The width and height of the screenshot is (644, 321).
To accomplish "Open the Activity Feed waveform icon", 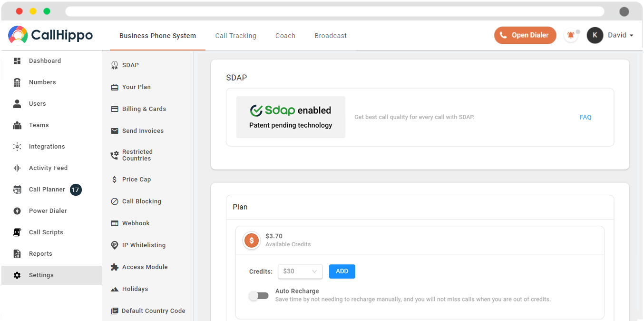I will coord(17,168).
